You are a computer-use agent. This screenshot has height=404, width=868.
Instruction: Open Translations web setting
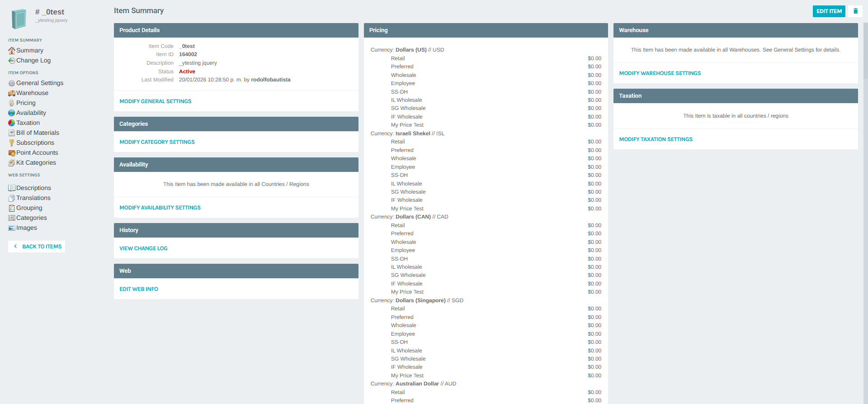tap(33, 198)
